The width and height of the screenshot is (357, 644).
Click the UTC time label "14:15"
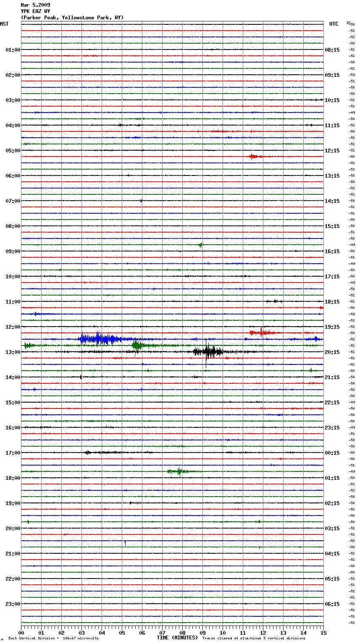[332, 201]
